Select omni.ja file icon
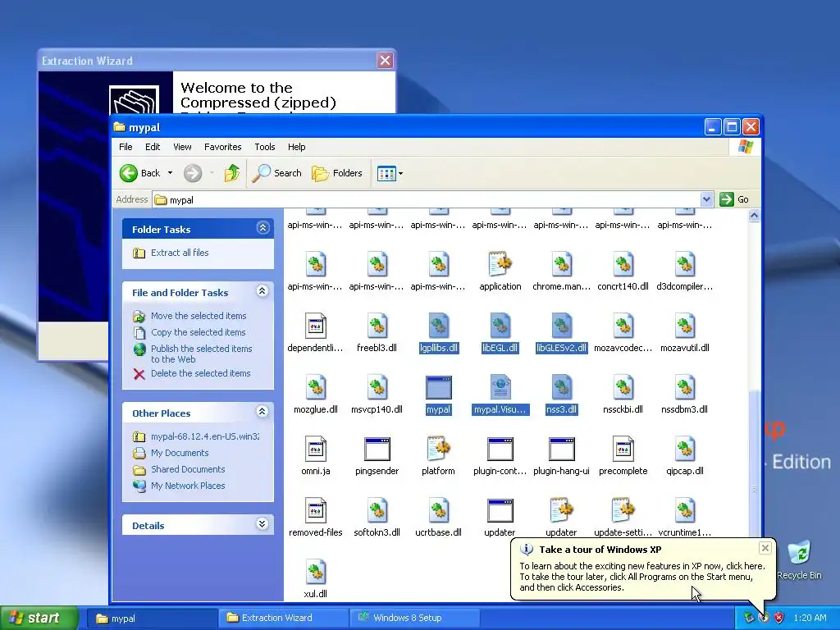 click(316, 449)
